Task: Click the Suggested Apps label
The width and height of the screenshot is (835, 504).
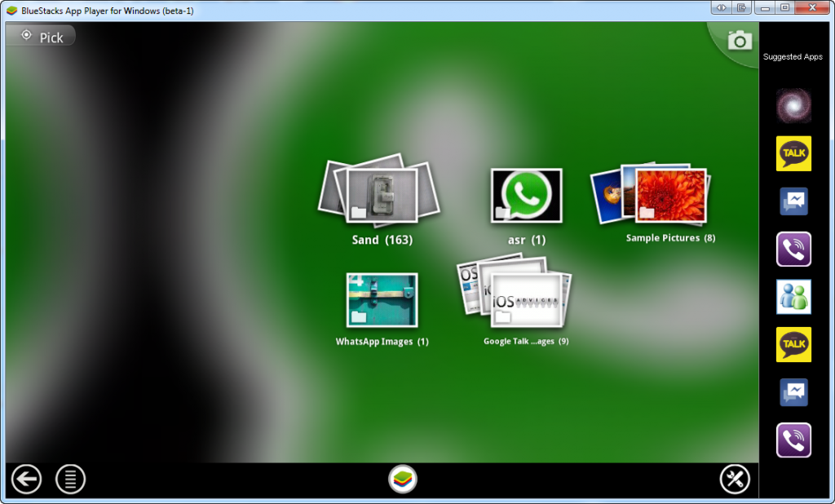Action: coord(793,56)
